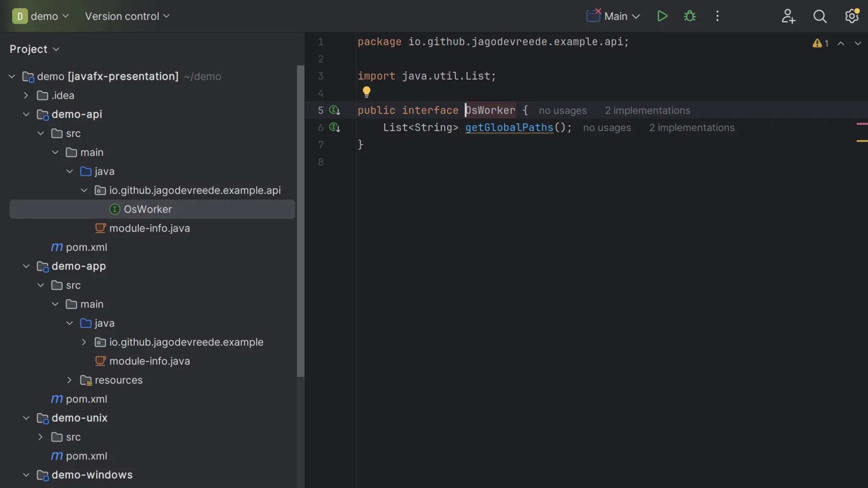Open IDE settings gear icon

click(x=851, y=16)
